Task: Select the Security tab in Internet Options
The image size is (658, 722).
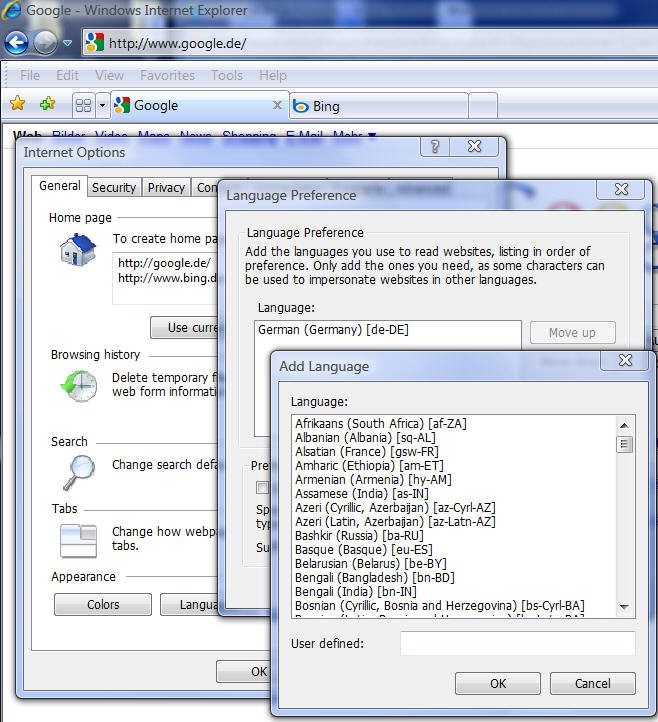Action: tap(114, 188)
